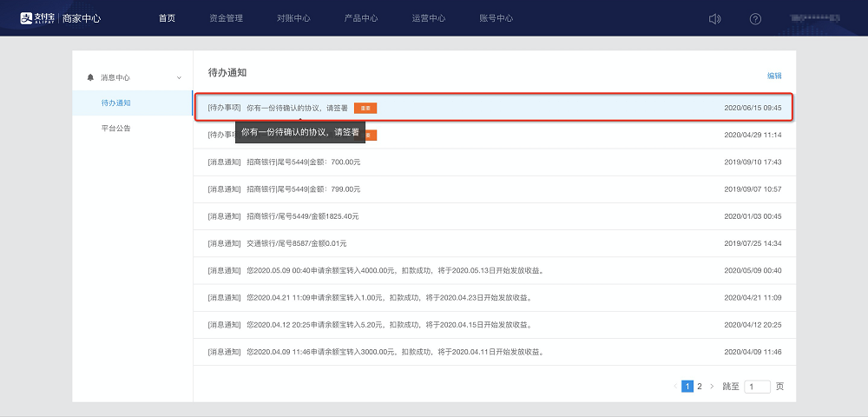Collapse the 消息中心 chevron
Screen dimensions: 868x417
coord(178,78)
